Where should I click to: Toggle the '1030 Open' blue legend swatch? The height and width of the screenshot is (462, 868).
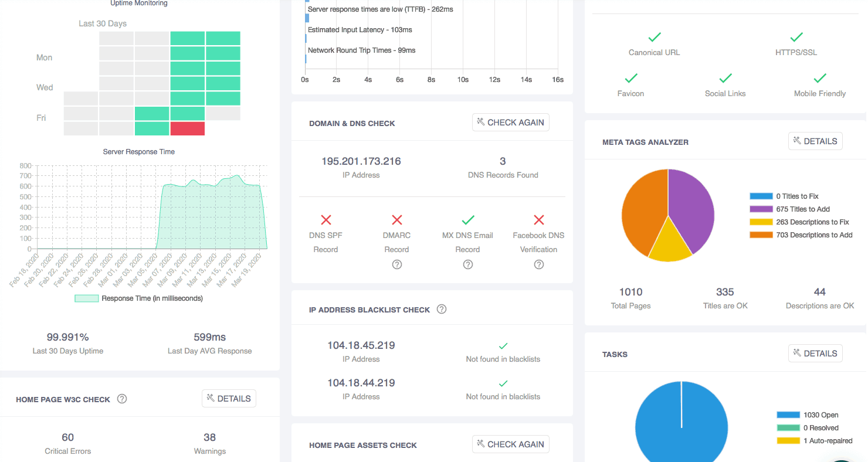[788, 415]
